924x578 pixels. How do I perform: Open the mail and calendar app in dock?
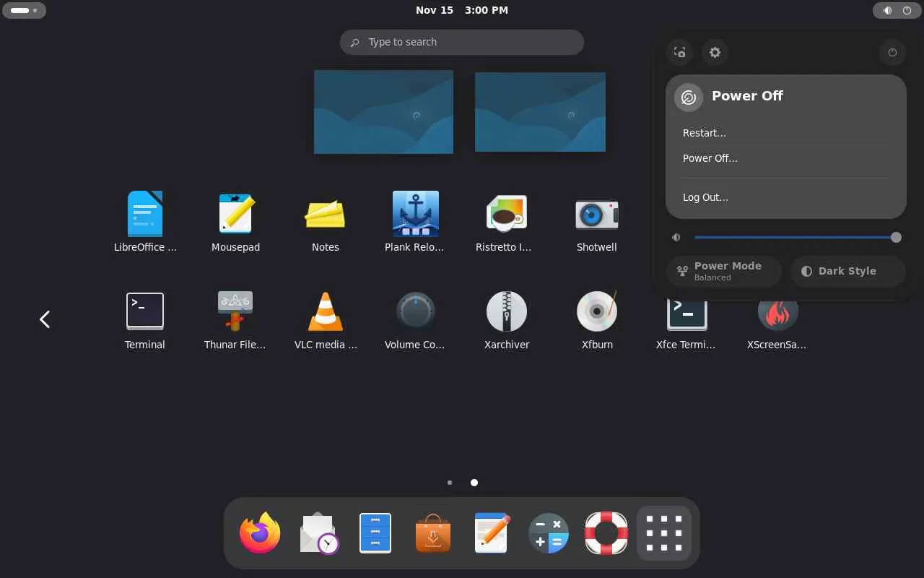[x=318, y=533]
